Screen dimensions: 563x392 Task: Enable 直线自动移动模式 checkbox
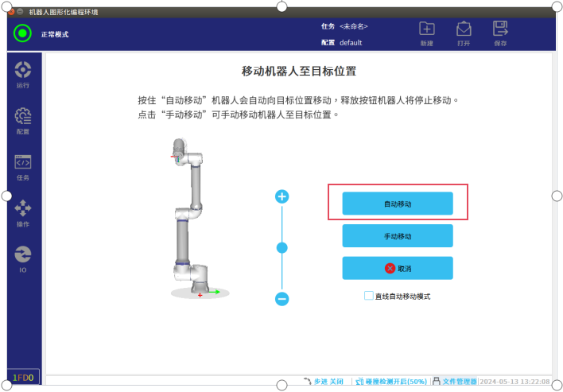click(x=369, y=296)
